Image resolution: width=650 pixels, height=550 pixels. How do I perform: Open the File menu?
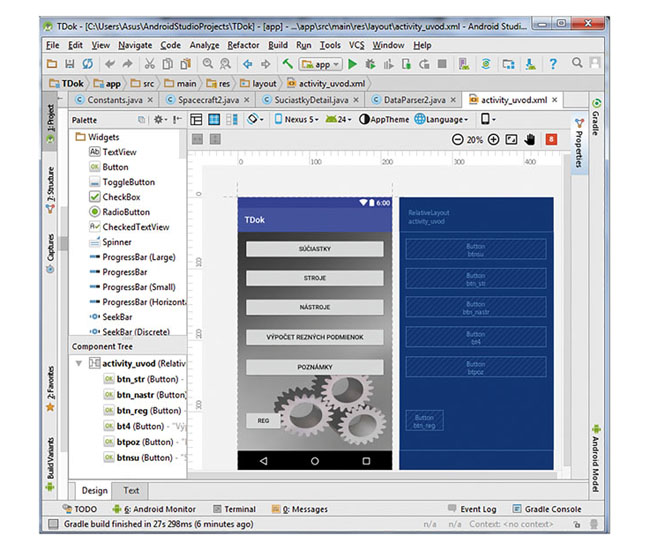pyautogui.click(x=53, y=45)
